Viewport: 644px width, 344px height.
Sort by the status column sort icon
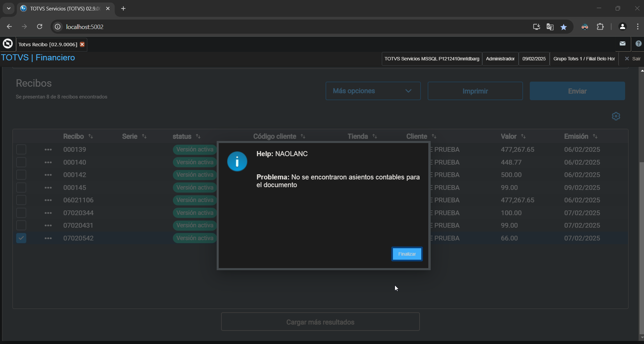(x=198, y=136)
